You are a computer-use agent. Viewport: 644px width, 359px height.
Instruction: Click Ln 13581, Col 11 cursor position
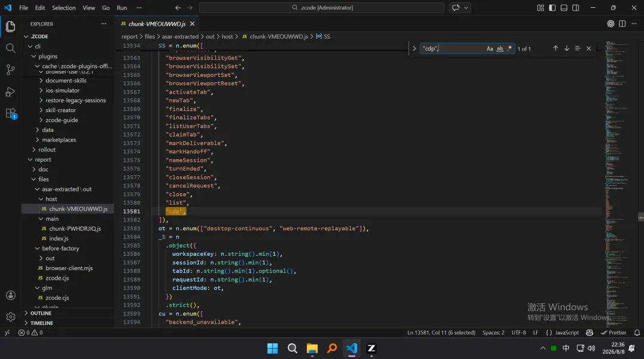point(441,333)
